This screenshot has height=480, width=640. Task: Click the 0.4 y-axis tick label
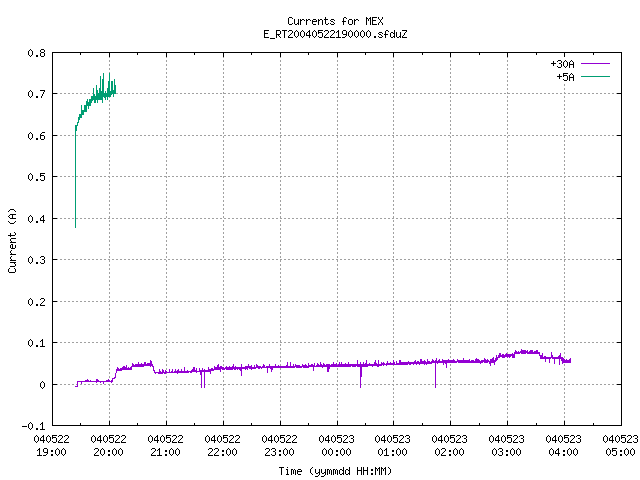pyautogui.click(x=36, y=219)
